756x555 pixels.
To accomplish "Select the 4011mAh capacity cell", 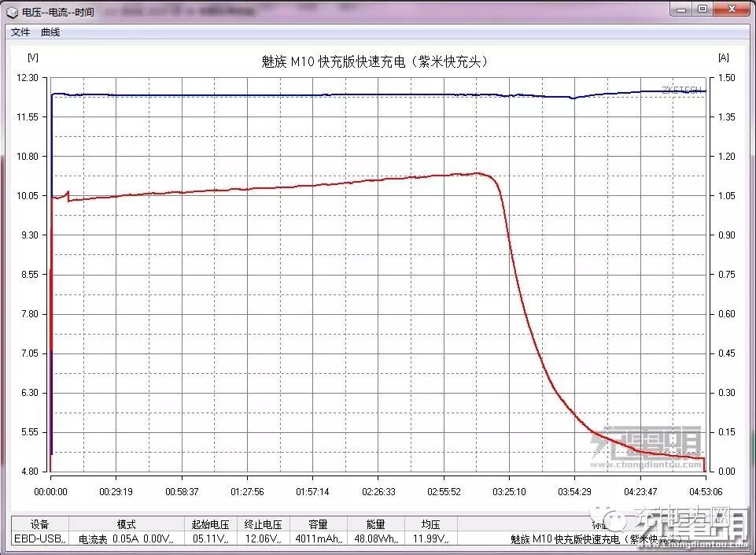I will click(x=319, y=538).
